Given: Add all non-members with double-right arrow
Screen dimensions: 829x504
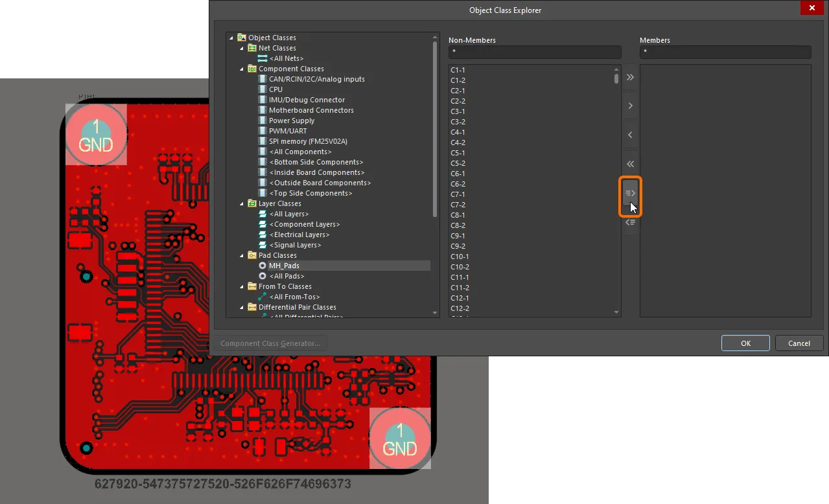Looking at the screenshot, I should coord(630,78).
